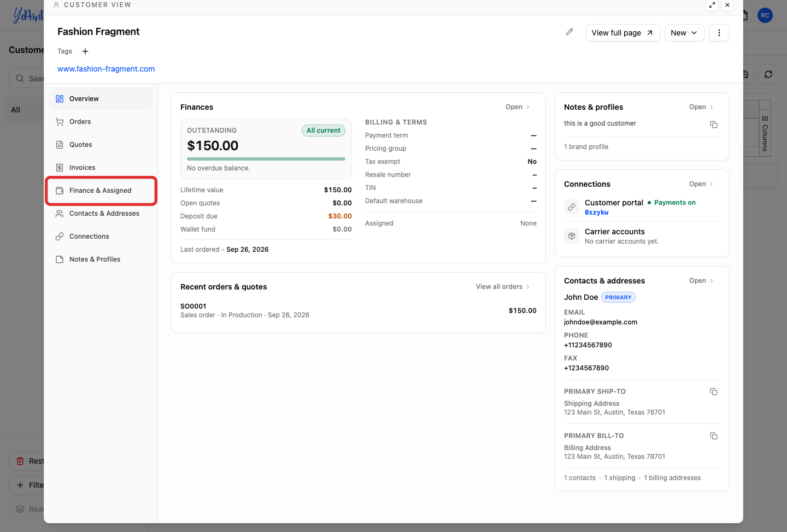Copy the note 'this is a good customer'
787x532 pixels.
[714, 125]
